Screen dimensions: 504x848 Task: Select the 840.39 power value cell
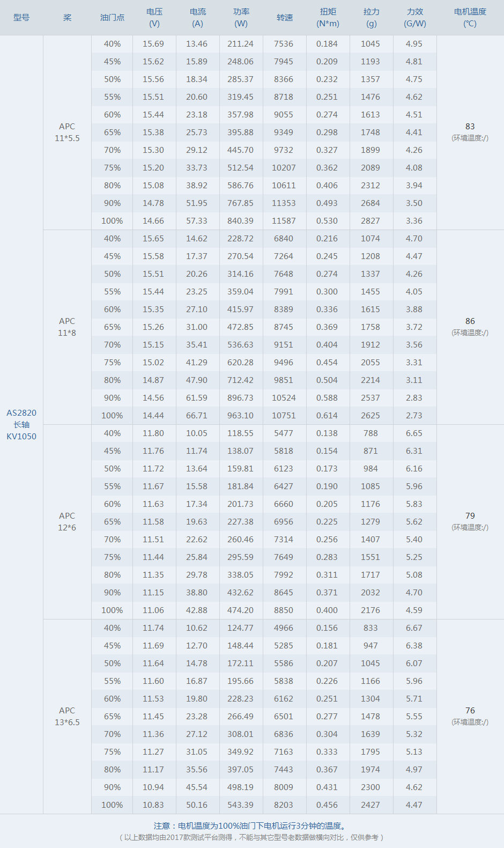240,221
